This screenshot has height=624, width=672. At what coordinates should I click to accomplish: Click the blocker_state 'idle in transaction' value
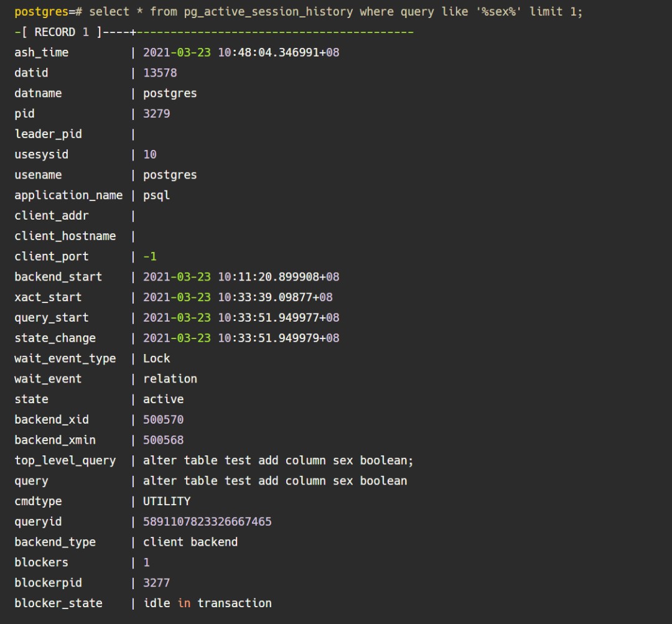(207, 603)
